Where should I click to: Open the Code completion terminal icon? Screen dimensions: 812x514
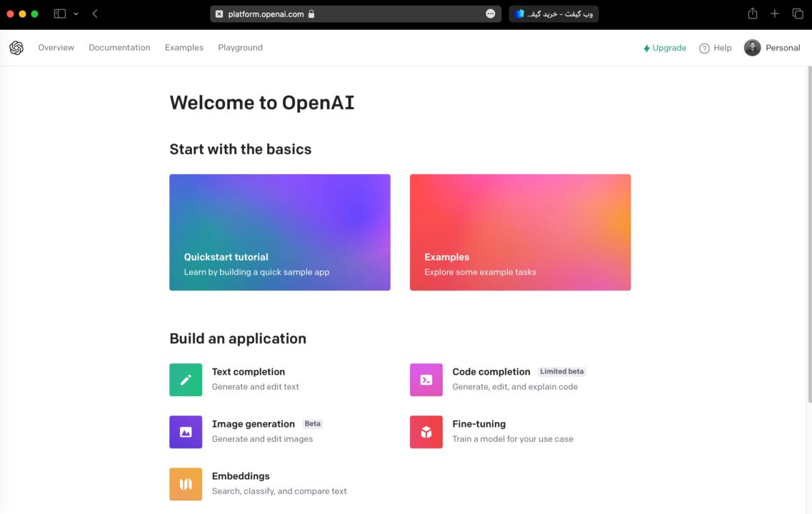point(426,379)
